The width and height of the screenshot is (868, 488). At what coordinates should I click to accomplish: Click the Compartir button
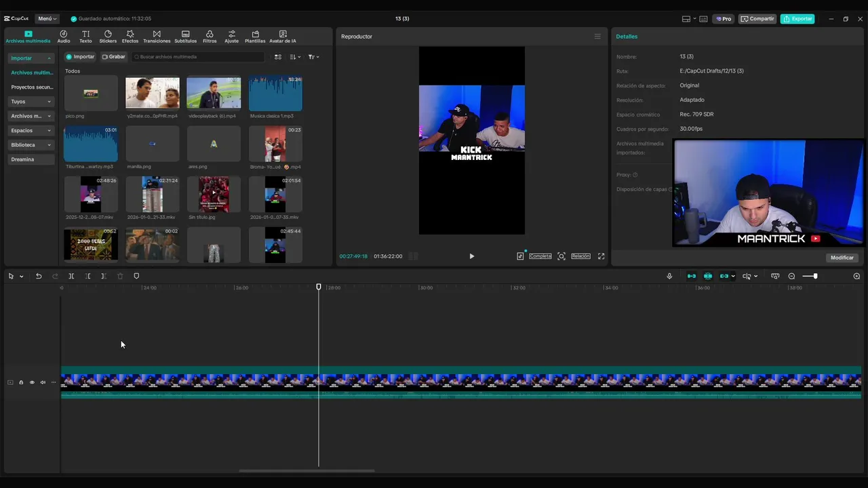757,19
